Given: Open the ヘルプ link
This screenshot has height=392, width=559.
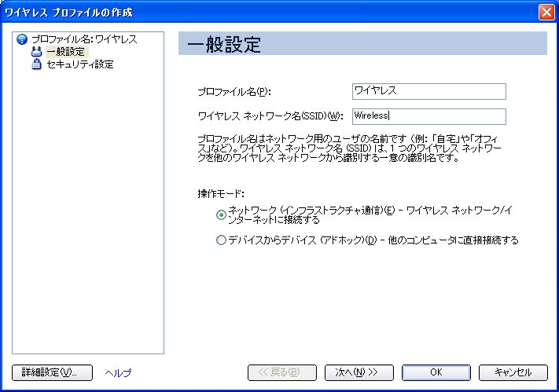Looking at the screenshot, I should 118,373.
